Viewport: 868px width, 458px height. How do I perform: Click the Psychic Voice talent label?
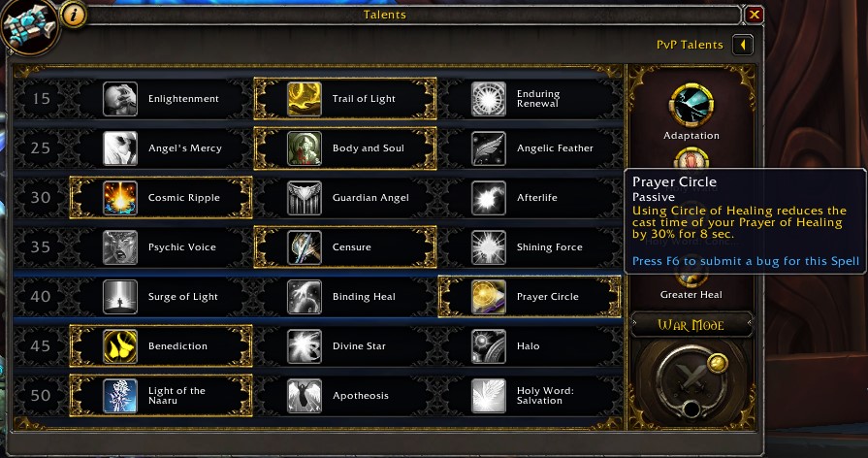(x=182, y=247)
